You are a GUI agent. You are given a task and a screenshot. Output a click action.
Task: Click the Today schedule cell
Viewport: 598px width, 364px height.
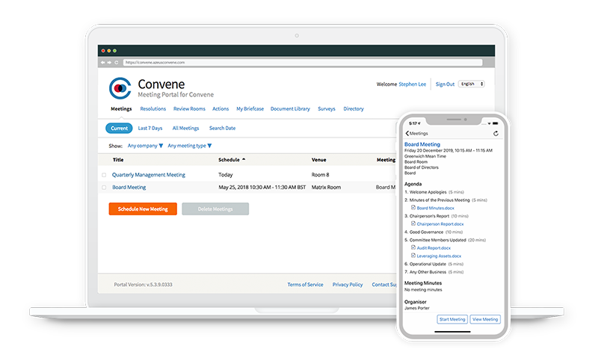pos(226,175)
